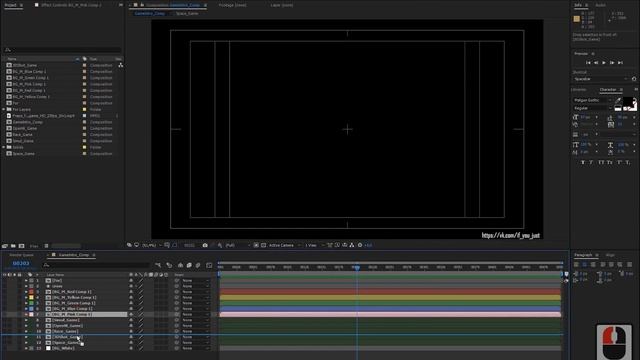
Task: Apply All Caps in Character panel
Action: (601, 162)
